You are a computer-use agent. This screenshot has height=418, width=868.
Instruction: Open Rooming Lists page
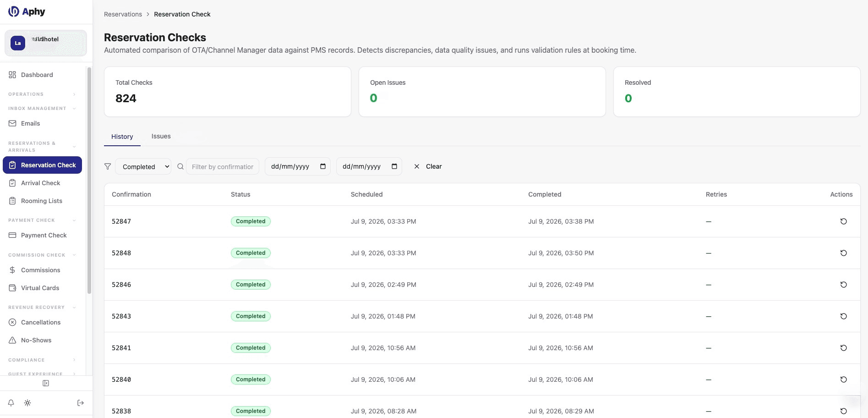[42, 201]
